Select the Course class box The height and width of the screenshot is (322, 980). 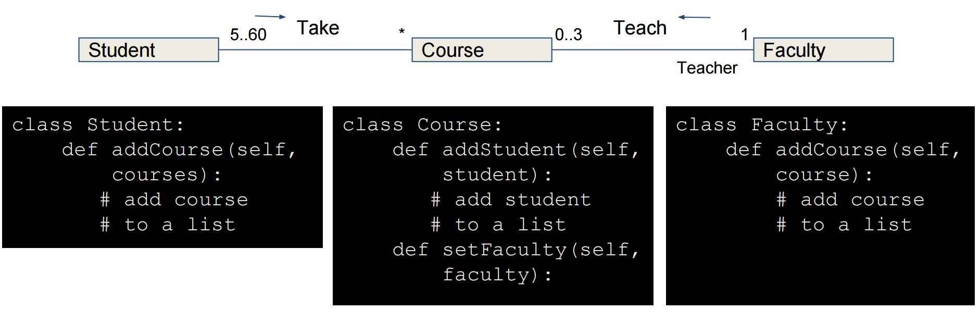tap(482, 50)
